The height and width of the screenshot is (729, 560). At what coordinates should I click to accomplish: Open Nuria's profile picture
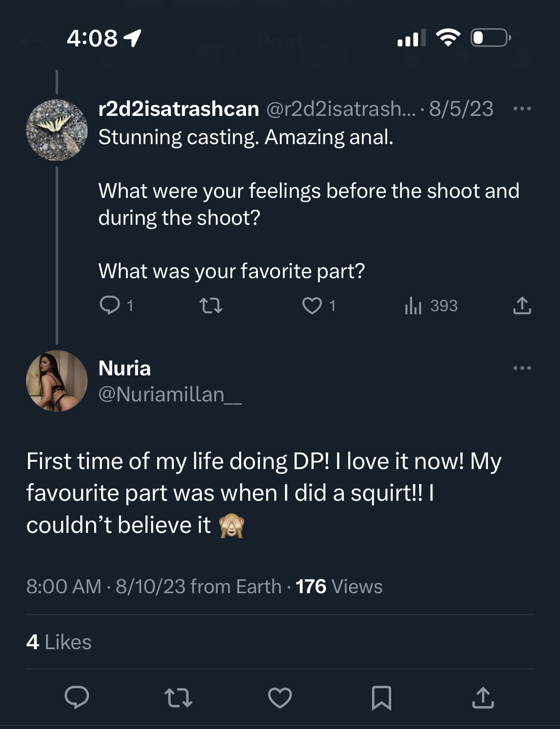[x=57, y=381]
